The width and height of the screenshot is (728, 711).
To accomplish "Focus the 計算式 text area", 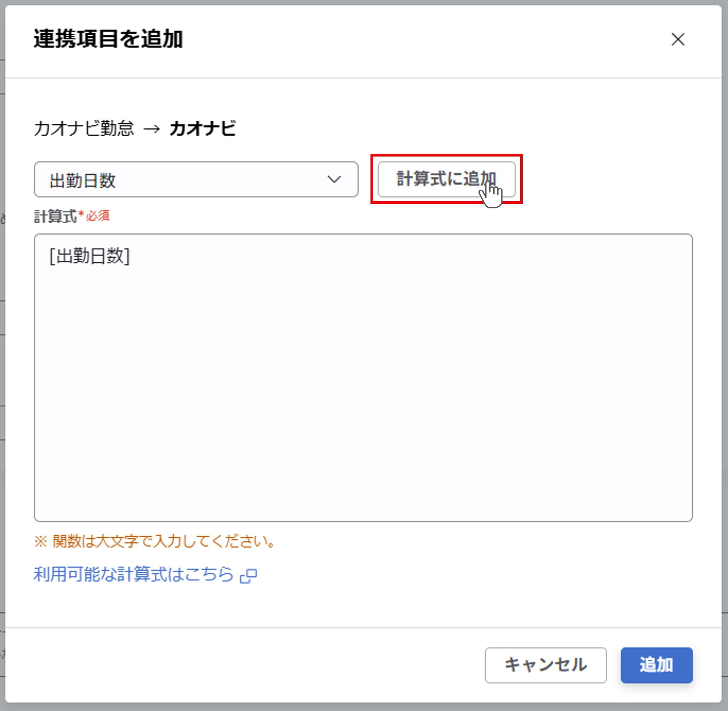I will pyautogui.click(x=363, y=378).
